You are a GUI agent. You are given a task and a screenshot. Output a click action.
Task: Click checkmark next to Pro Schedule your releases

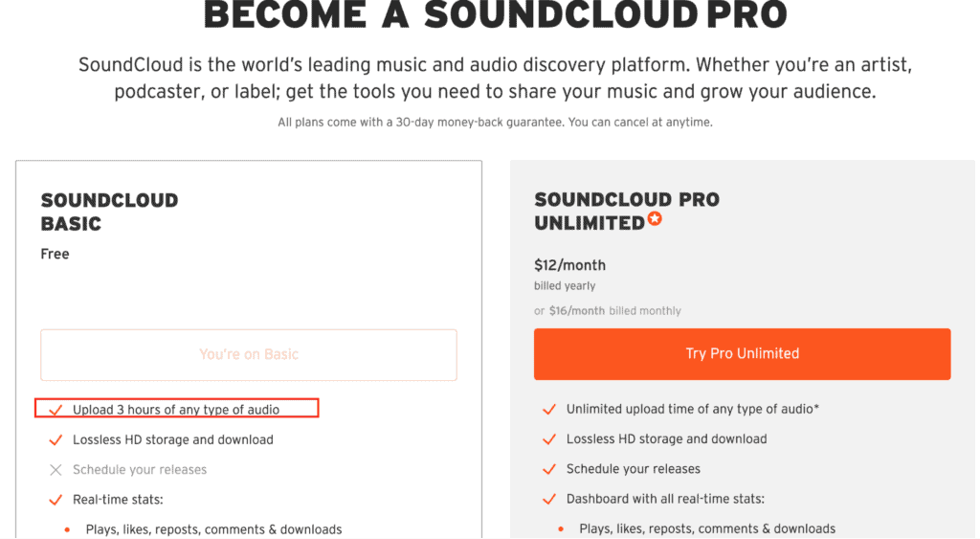[x=549, y=469]
